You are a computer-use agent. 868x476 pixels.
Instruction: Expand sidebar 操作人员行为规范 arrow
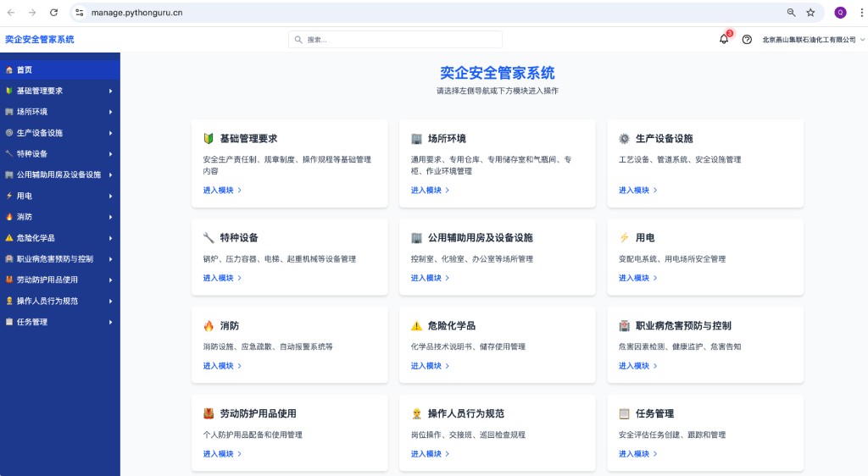click(111, 301)
